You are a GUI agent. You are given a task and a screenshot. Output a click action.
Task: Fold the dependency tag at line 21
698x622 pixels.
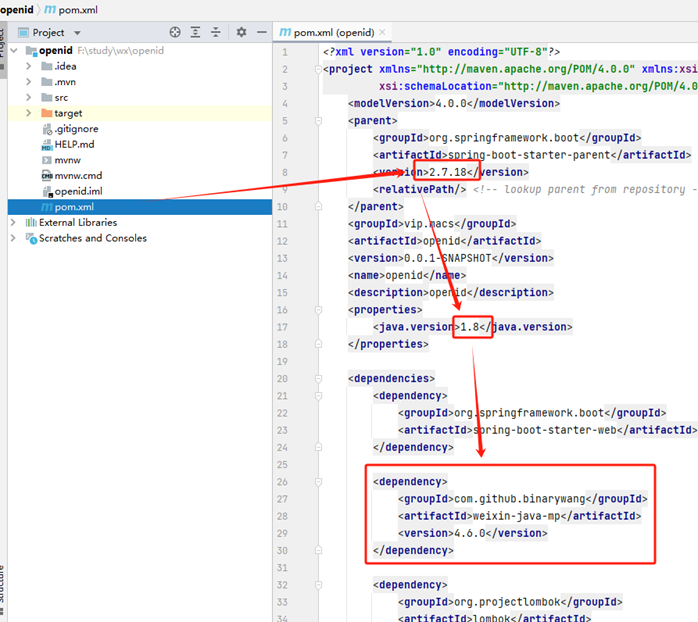click(x=318, y=395)
